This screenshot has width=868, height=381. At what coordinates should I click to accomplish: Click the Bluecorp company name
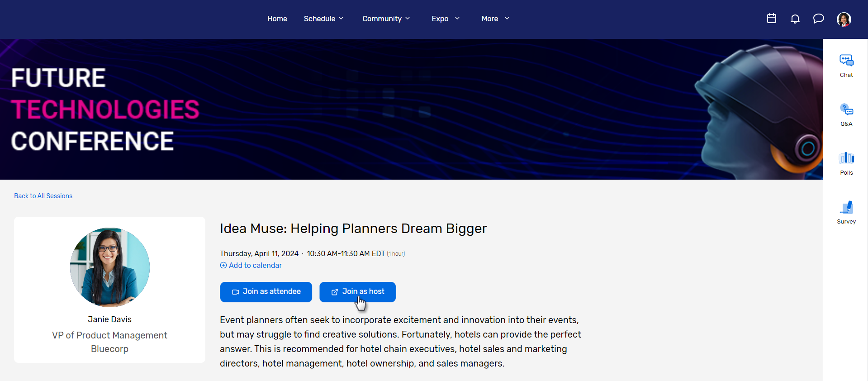click(x=109, y=349)
